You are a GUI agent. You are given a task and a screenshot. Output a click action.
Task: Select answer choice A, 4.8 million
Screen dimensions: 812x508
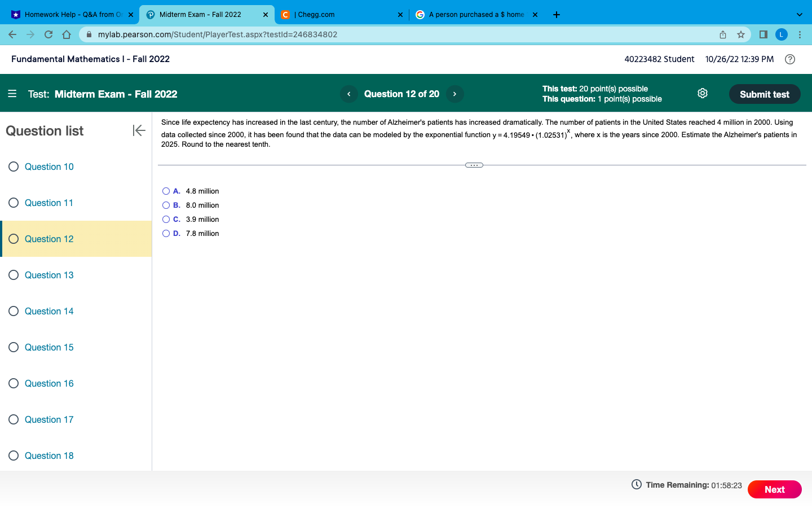tap(166, 191)
